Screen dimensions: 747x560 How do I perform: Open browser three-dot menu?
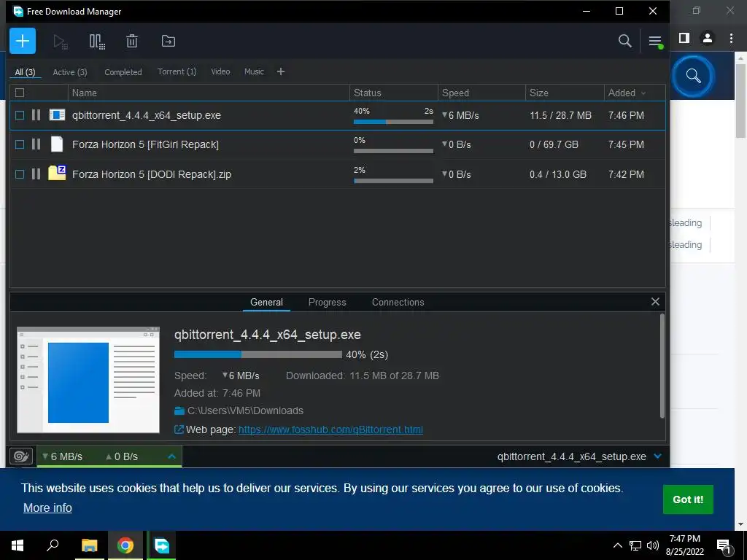pos(731,38)
